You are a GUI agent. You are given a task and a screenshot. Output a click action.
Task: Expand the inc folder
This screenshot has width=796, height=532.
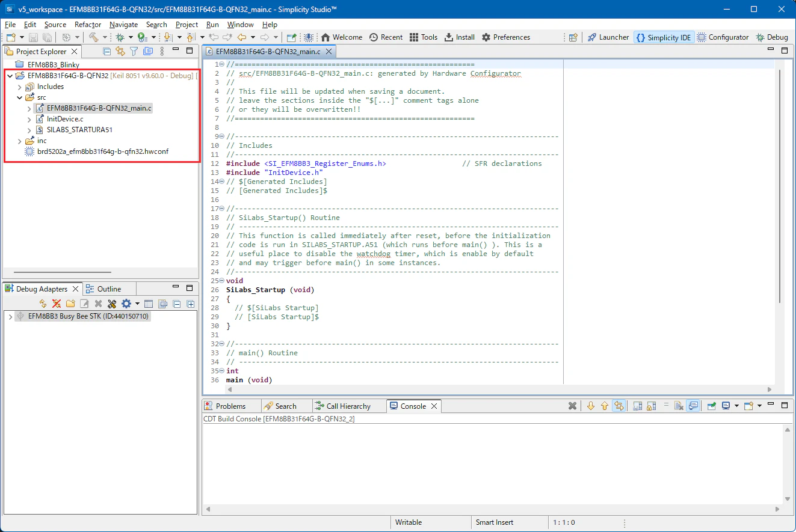coord(20,141)
